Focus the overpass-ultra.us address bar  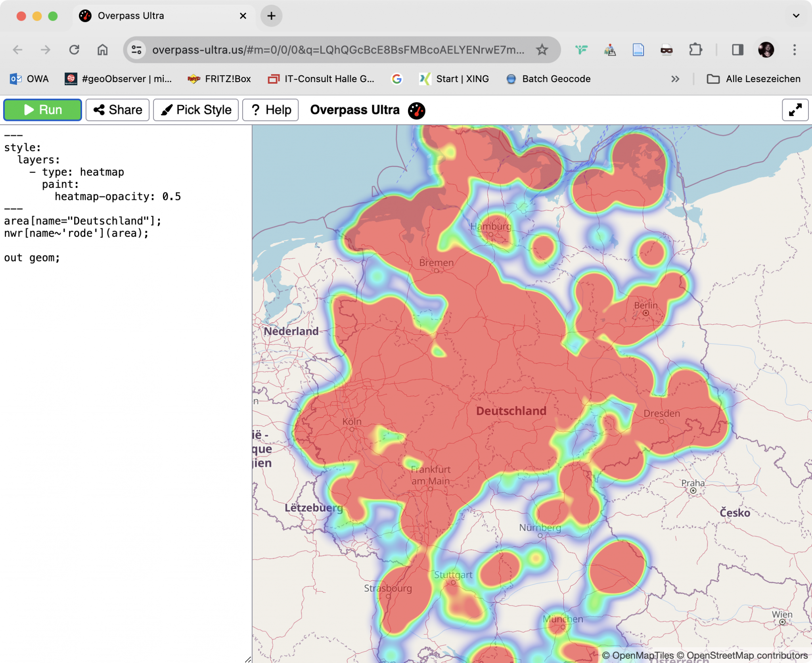click(338, 50)
